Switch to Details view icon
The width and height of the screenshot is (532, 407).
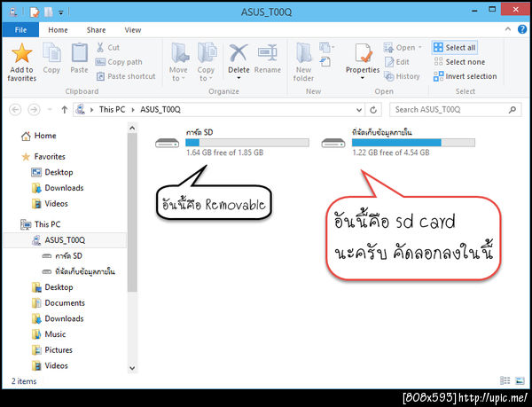pos(505,381)
